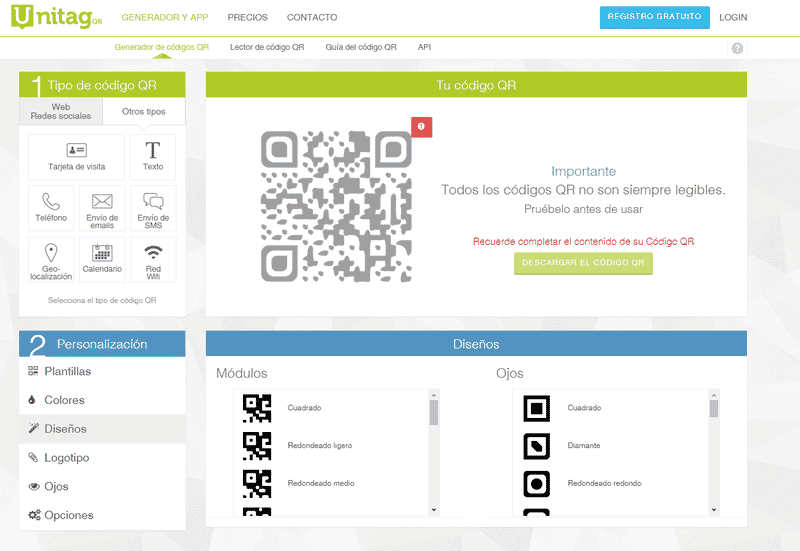Click the REGISTRO GRATUITO button
800x551 pixels.
tap(655, 17)
